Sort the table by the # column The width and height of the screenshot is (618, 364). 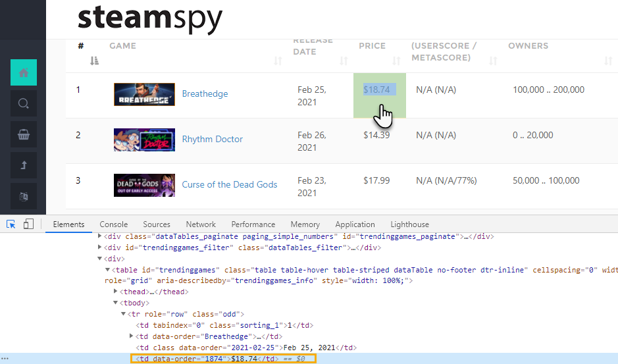(94, 61)
